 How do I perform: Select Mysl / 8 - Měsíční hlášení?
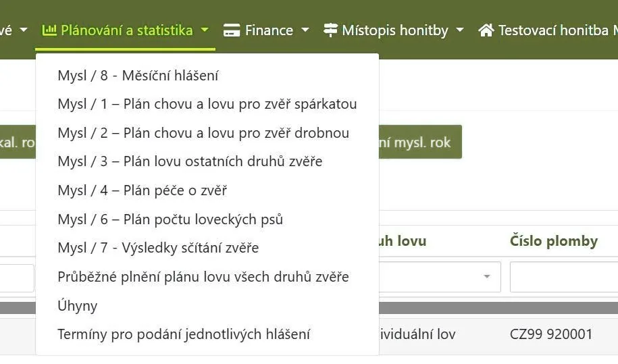pos(138,75)
